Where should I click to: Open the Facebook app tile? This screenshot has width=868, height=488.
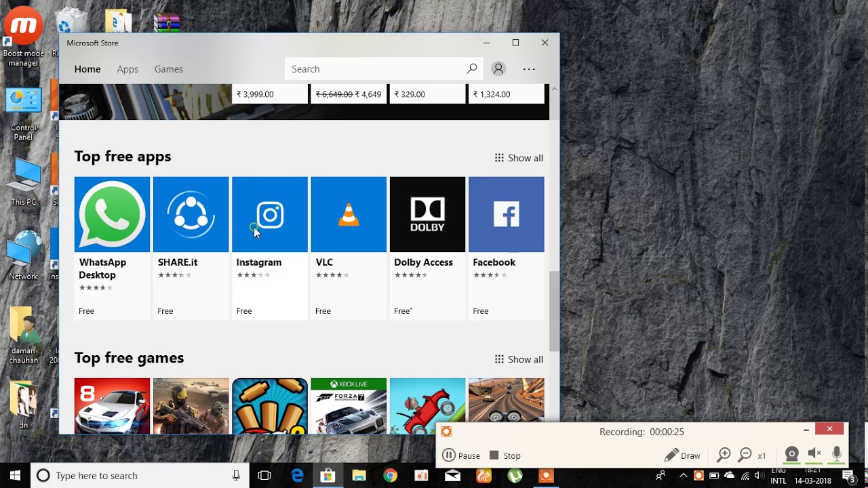click(x=506, y=247)
